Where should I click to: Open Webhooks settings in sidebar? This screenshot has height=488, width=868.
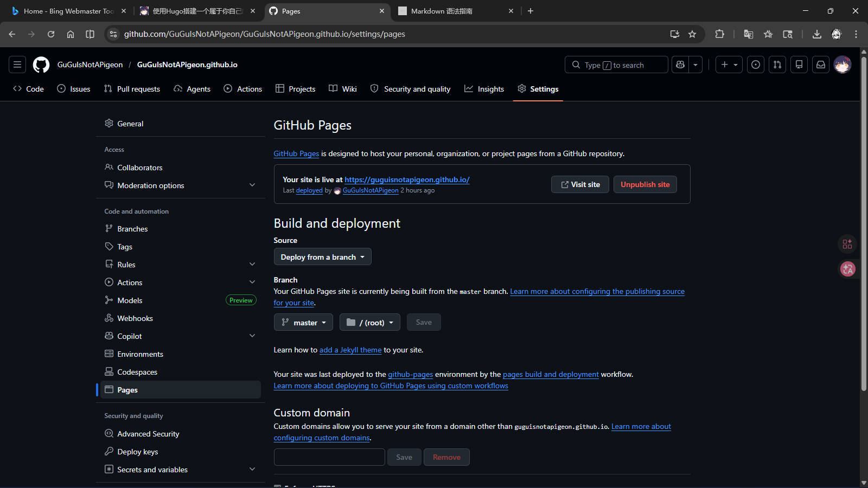(x=181, y=318)
